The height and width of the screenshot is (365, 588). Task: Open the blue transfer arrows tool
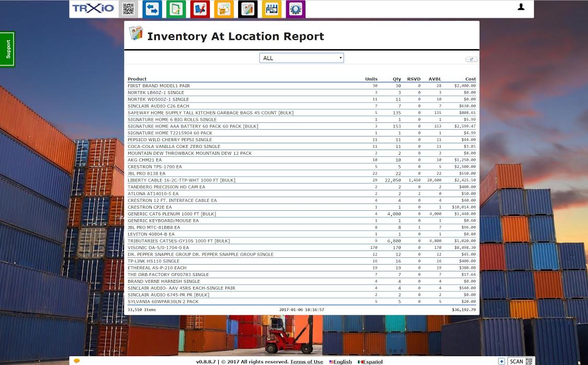click(x=152, y=9)
